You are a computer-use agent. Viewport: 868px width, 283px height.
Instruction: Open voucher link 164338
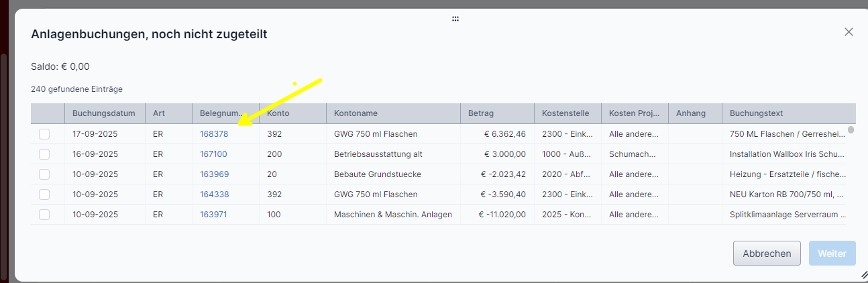(x=214, y=194)
